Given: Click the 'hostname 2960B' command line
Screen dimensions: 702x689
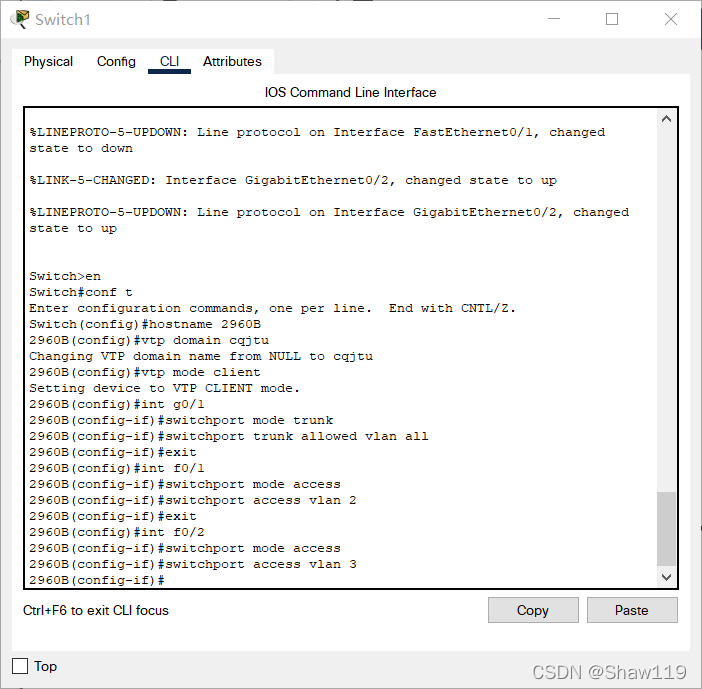Looking at the screenshot, I should (145, 324).
